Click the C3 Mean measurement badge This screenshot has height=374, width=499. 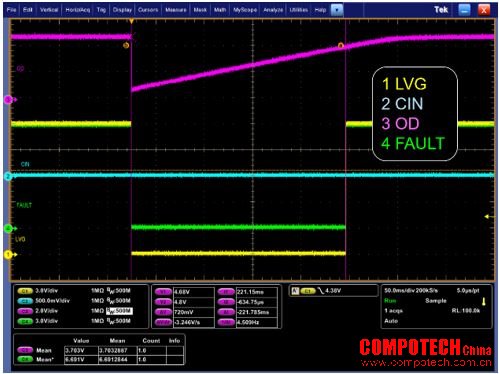click(x=25, y=350)
